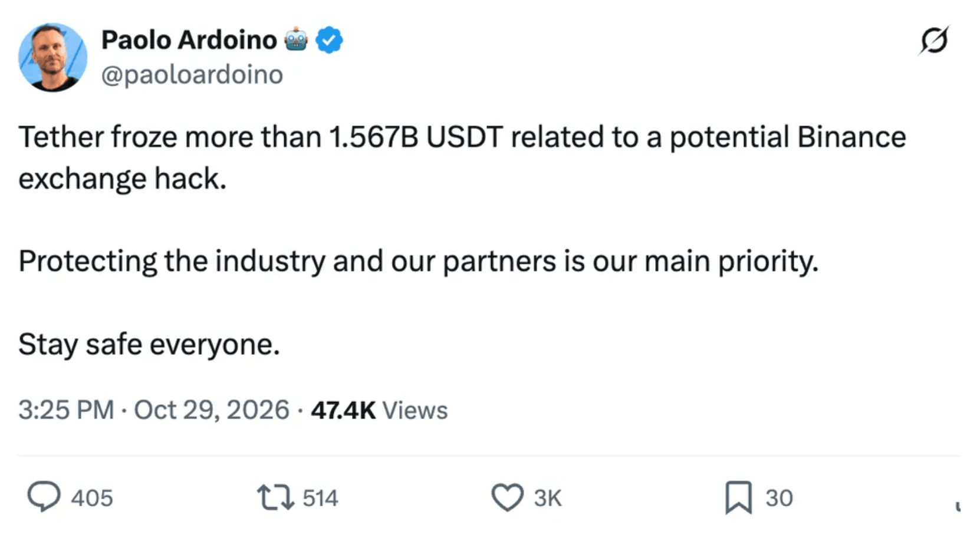Image resolution: width=980 pixels, height=541 pixels.
Task: Click the blue verified checkmark badge
Action: point(329,40)
